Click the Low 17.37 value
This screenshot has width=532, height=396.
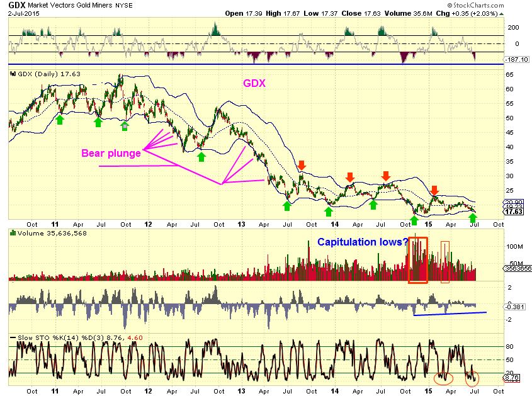(320, 14)
